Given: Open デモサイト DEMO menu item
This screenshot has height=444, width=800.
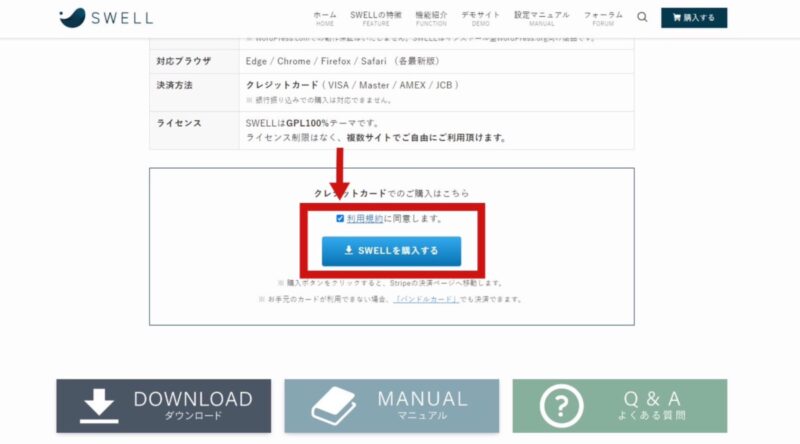Looking at the screenshot, I should 481,18.
